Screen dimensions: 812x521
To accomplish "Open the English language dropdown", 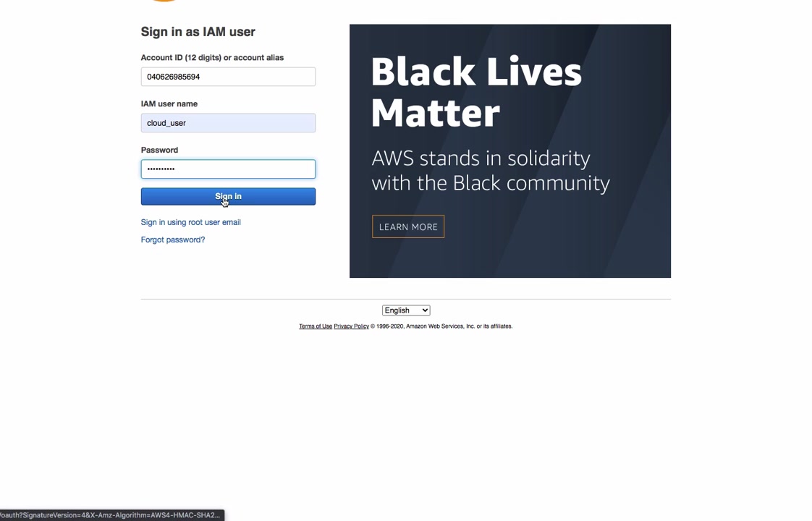I will (406, 310).
